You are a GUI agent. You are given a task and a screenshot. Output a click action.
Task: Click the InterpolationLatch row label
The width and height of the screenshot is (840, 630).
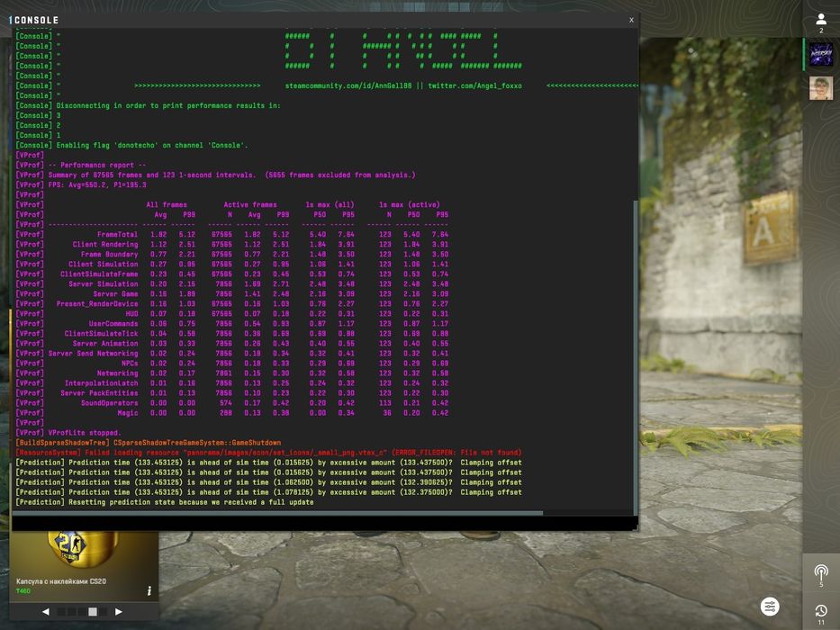[101, 383]
